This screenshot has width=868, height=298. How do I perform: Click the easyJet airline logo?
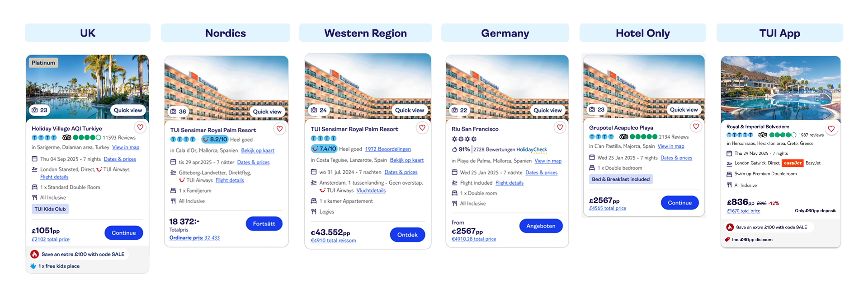793,163
